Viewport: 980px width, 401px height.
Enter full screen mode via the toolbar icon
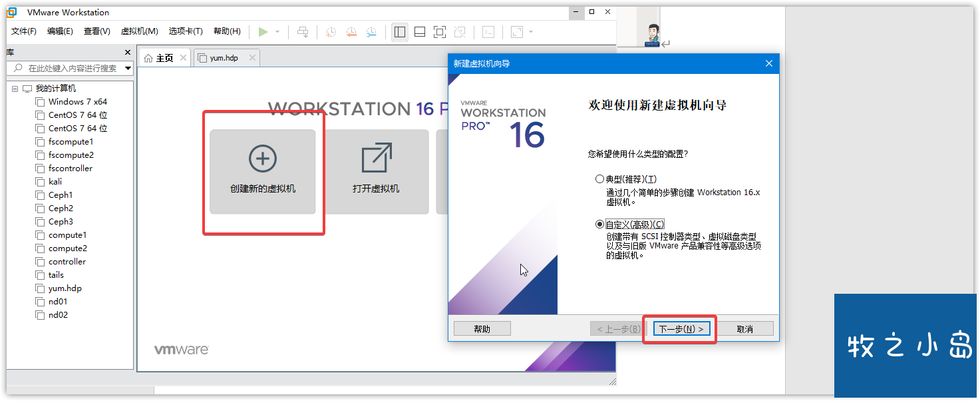tap(439, 31)
